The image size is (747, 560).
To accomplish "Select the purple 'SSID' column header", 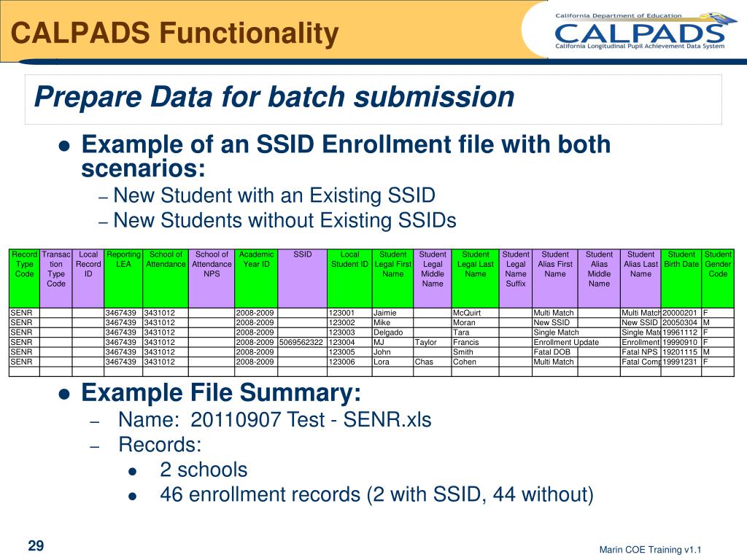I will click(x=303, y=279).
